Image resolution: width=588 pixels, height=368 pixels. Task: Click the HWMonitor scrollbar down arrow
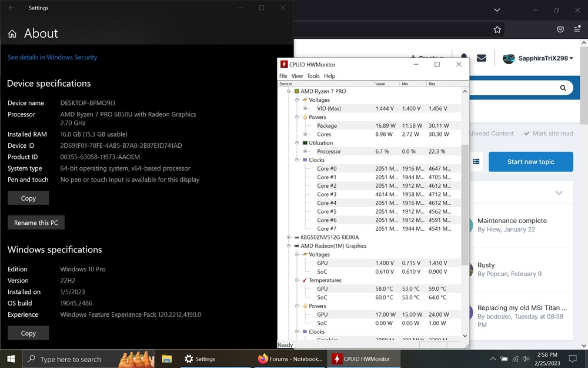465,336
